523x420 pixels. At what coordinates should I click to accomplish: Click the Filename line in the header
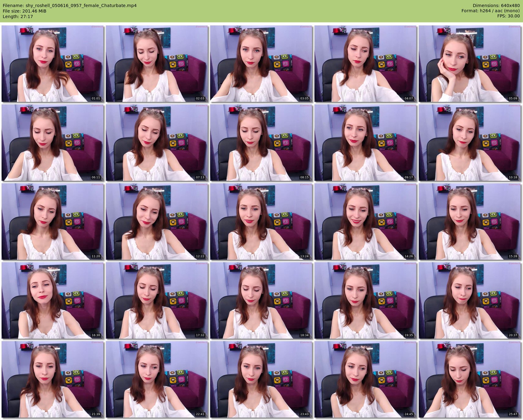click(70, 6)
